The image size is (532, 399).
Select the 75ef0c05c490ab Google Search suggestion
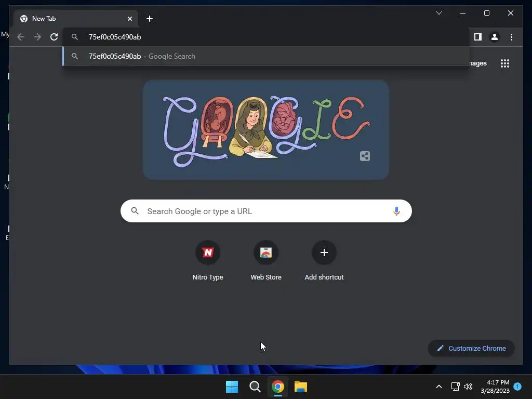coord(266,56)
